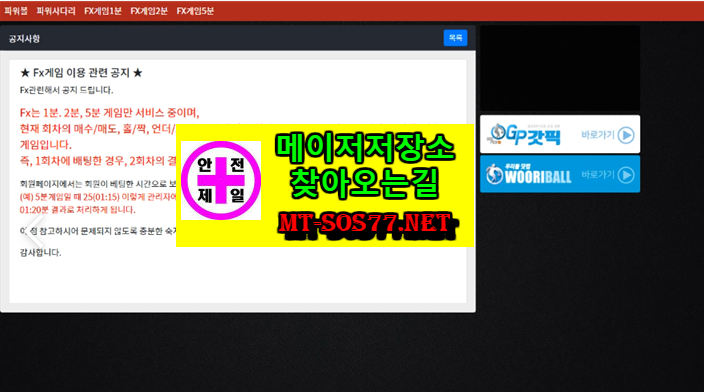Click the 찾아오는길 green text
The image size is (704, 392).
(x=364, y=184)
